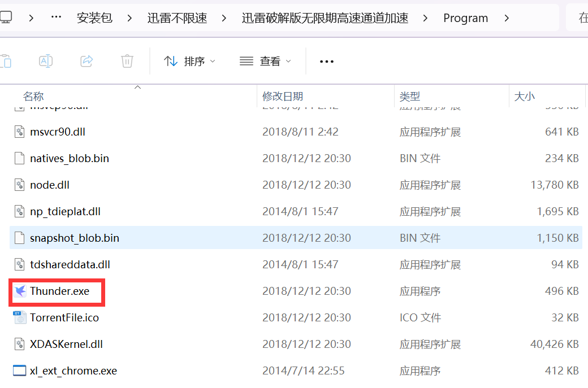Image resolution: width=588 pixels, height=388 pixels.
Task: Select the node.dll file
Action: tap(50, 185)
